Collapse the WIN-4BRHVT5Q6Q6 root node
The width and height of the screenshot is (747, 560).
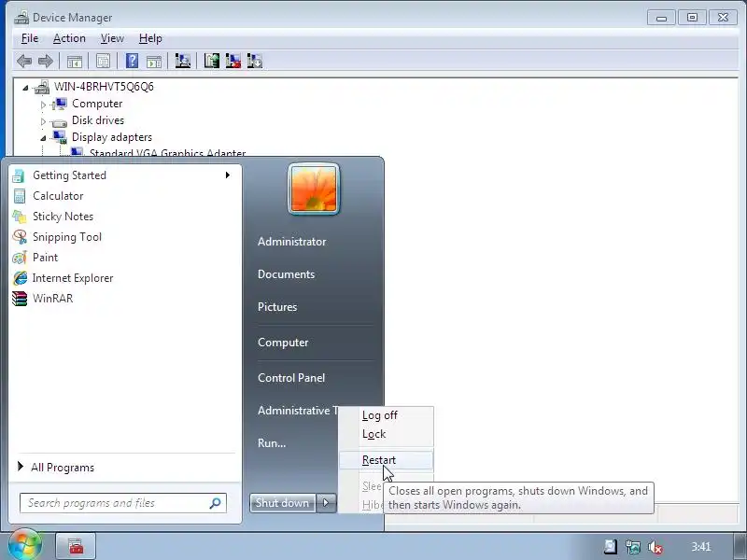coord(25,88)
